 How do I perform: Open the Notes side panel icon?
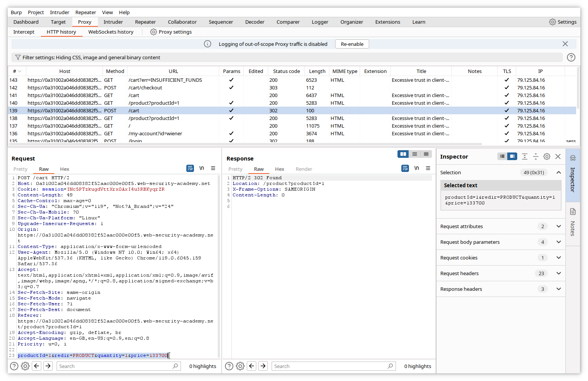(x=573, y=212)
